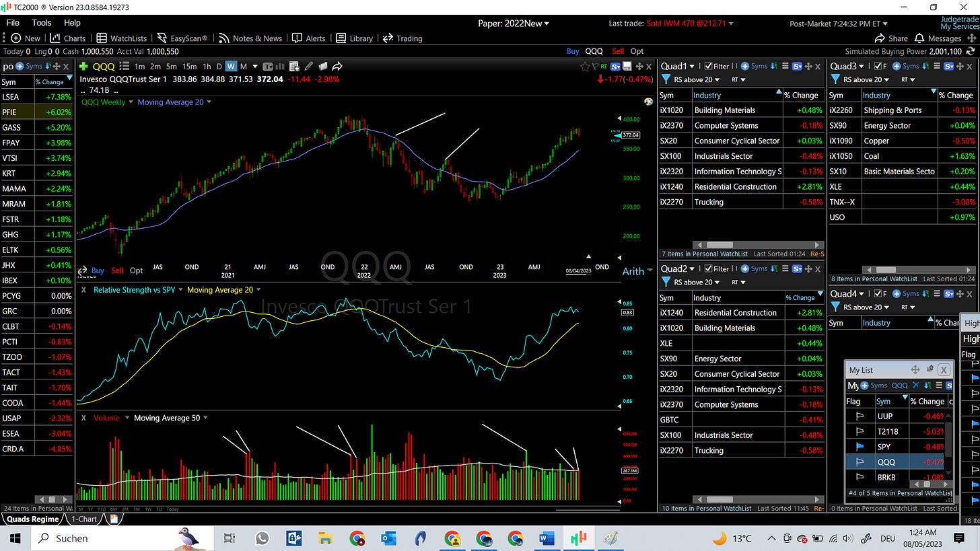Add symbols to Quad2 with Syms plus icon
Screen dimensions: 980x551
coord(754,268)
